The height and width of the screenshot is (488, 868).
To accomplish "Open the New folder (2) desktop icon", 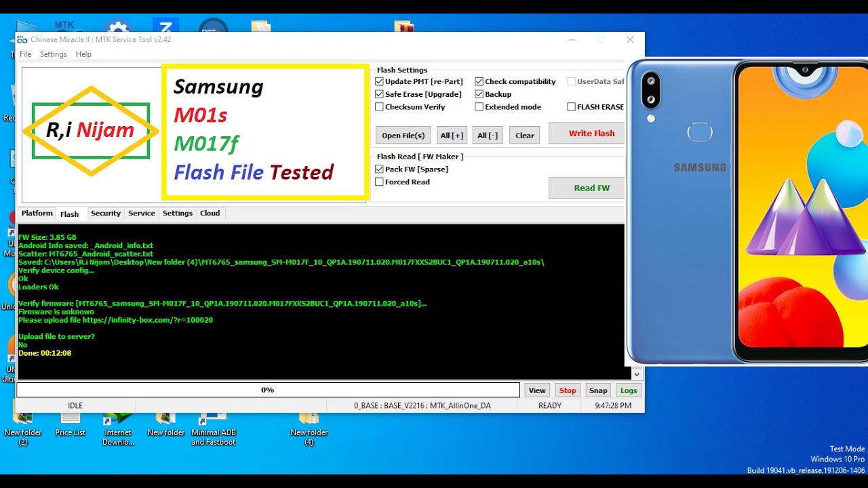I will pos(23,426).
